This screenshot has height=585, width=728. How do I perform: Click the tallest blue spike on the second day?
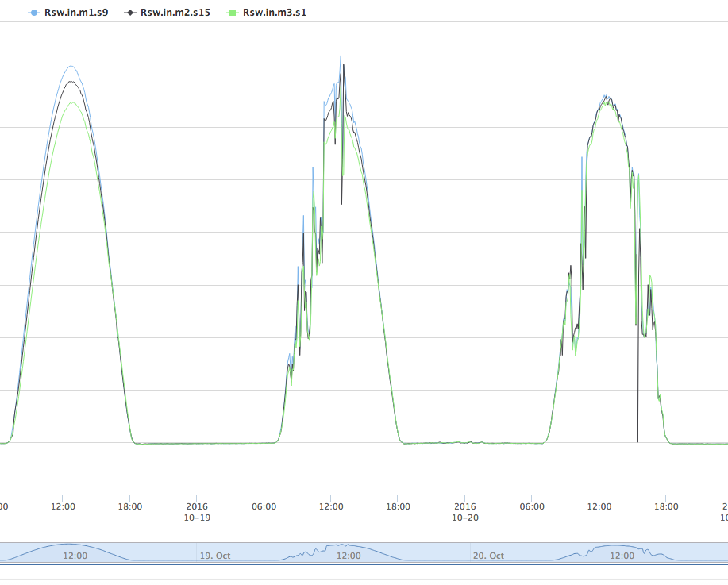tap(341, 57)
